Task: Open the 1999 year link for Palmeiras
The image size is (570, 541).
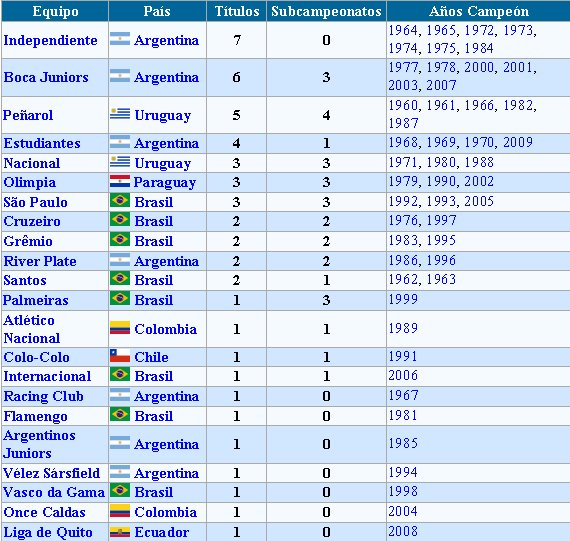Action: [403, 299]
